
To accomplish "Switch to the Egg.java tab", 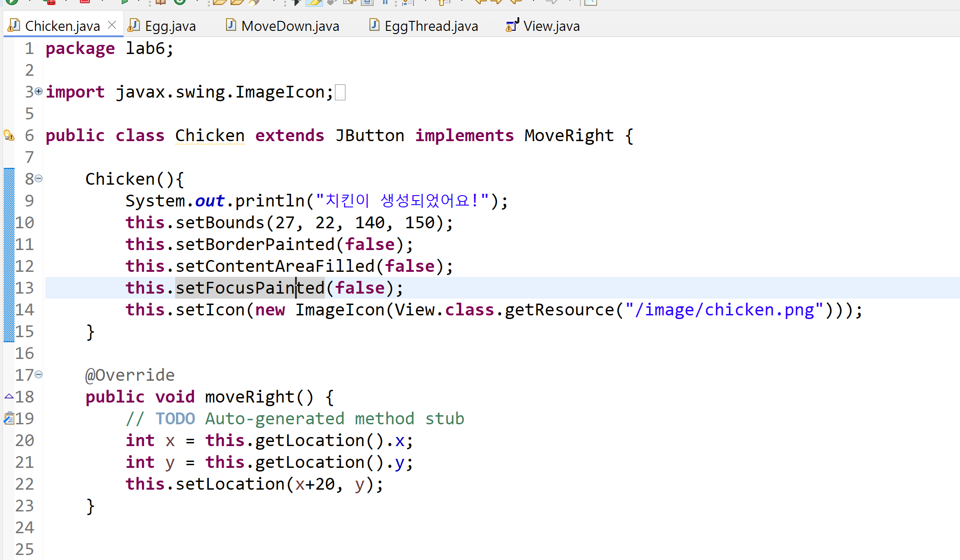I will (x=170, y=26).
